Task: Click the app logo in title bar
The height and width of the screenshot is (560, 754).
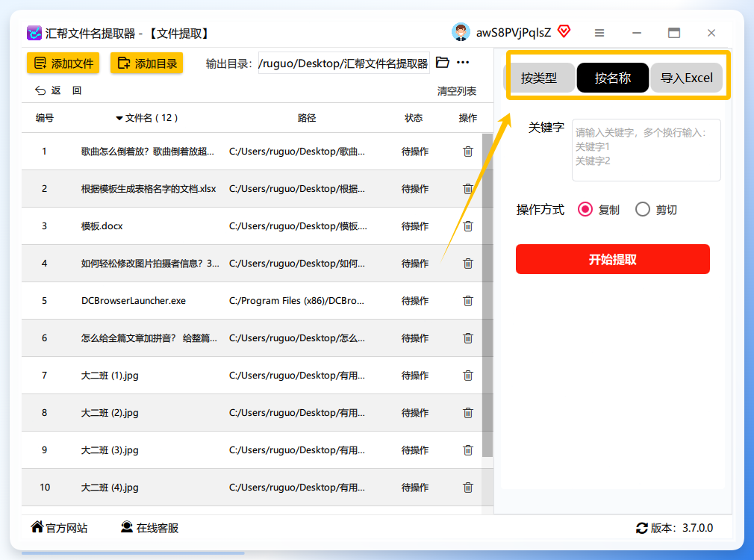Action: tap(34, 33)
